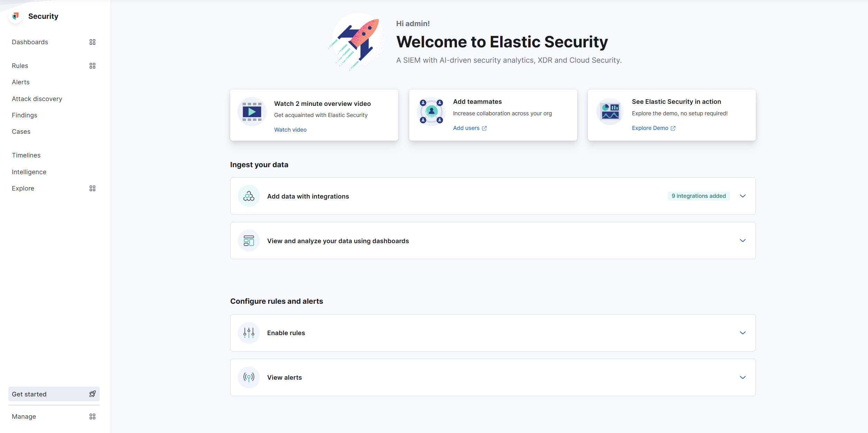Click the Security title in sidebar
868x433 pixels.
43,16
